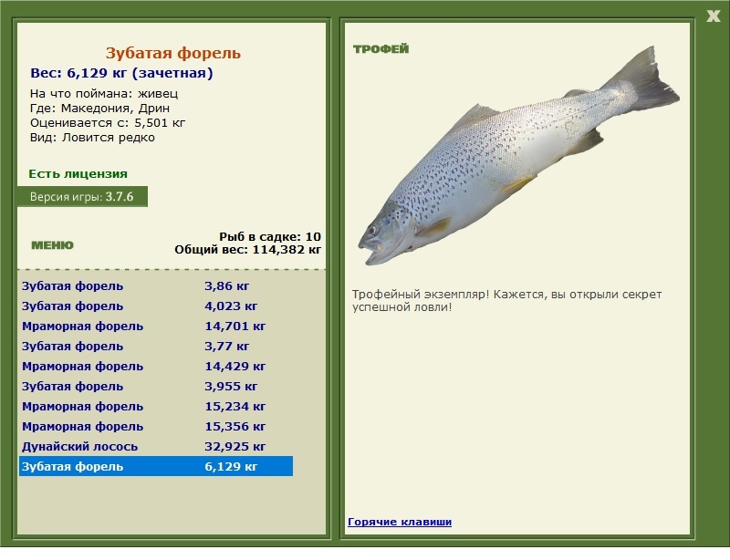Select Зубатая форель 3,86 кг entry
Image resolution: width=730 pixels, height=560 pixels.
[156, 285]
